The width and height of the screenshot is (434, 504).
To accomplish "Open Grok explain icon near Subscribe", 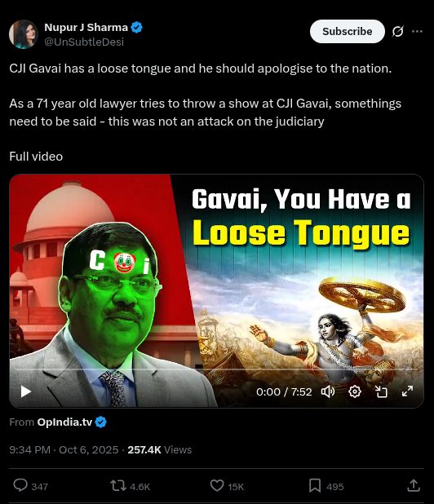I will pos(397,31).
